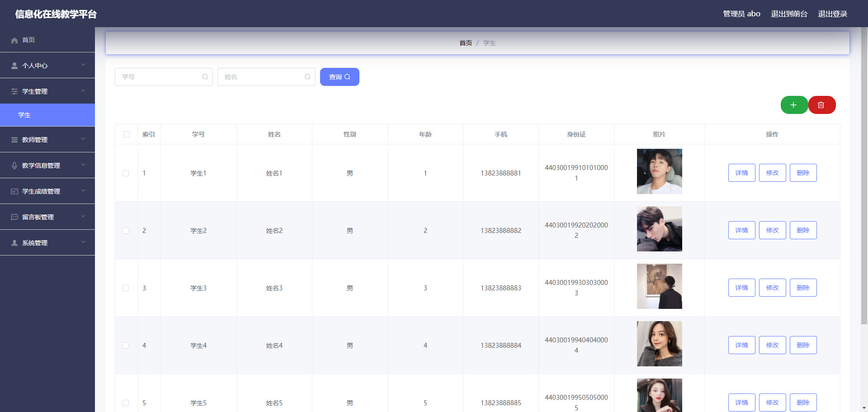Click the 管理员 abo user label
The image size is (868, 412).
741,14
